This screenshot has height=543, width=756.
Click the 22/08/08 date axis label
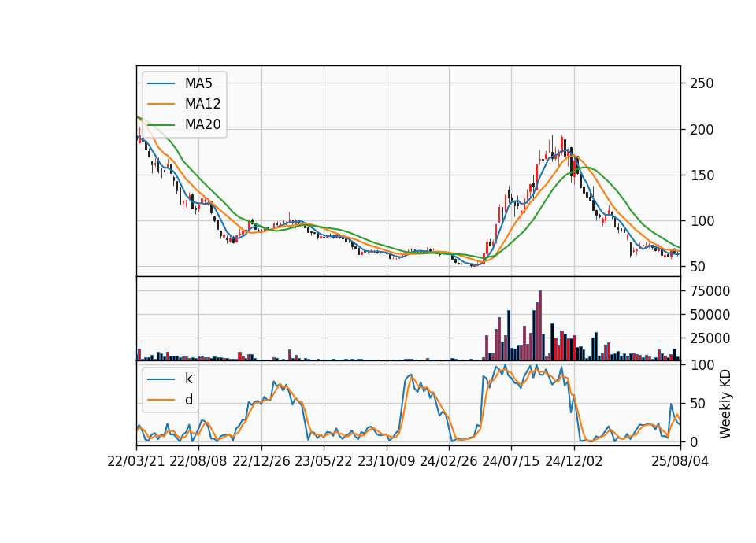point(198,461)
